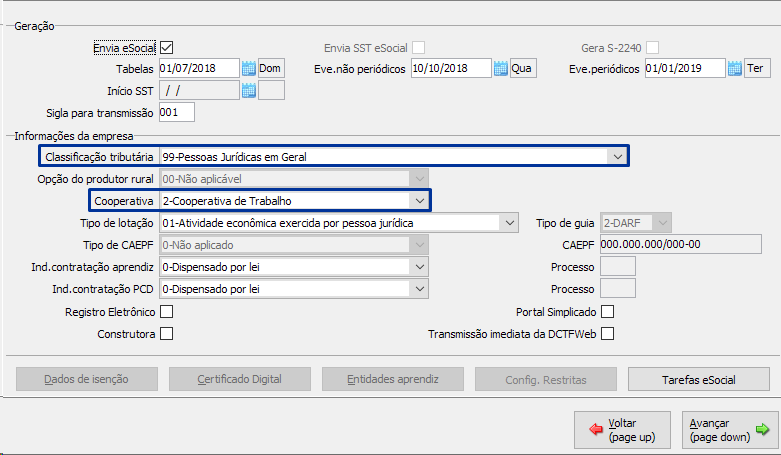Toggle the Envia SST eSocial checkbox
Image resolution: width=781 pixels, height=455 pixels.
pos(418,48)
